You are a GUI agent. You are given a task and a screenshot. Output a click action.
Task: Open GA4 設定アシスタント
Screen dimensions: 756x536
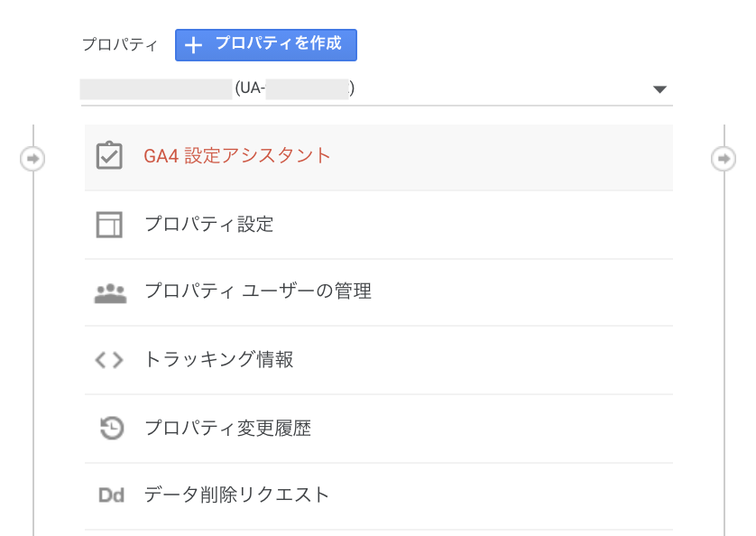[379, 157]
